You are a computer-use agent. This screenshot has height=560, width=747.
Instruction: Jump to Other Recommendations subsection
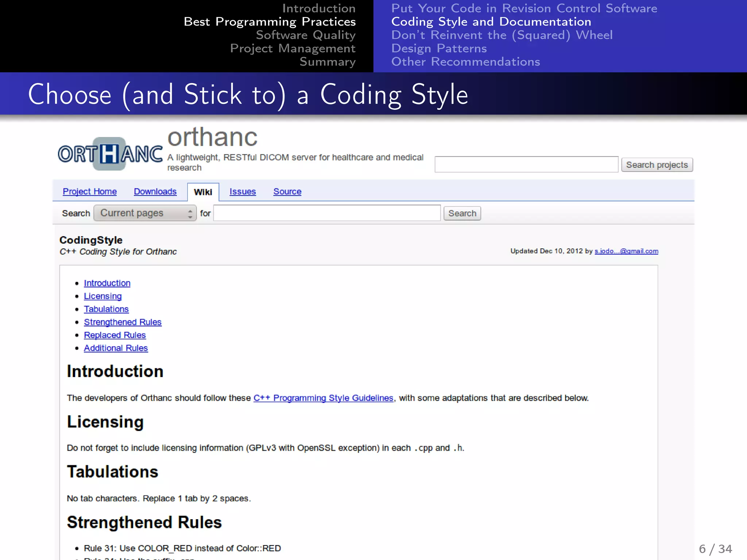click(465, 62)
